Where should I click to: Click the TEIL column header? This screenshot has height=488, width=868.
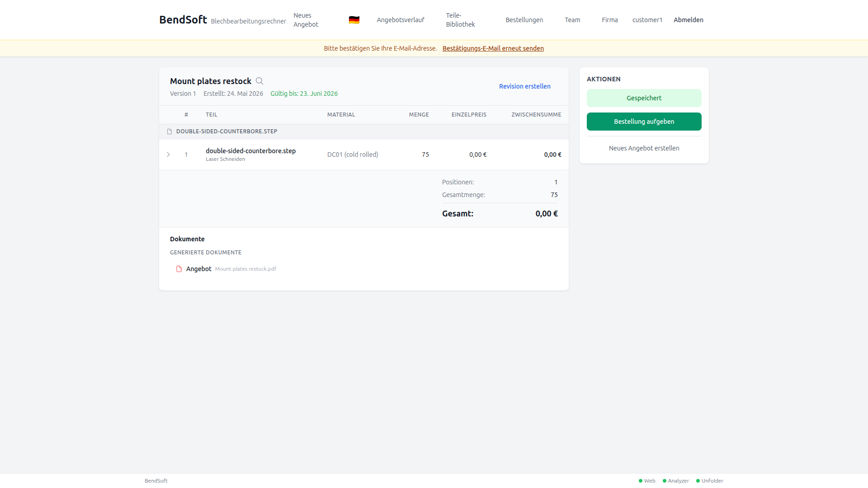point(212,115)
